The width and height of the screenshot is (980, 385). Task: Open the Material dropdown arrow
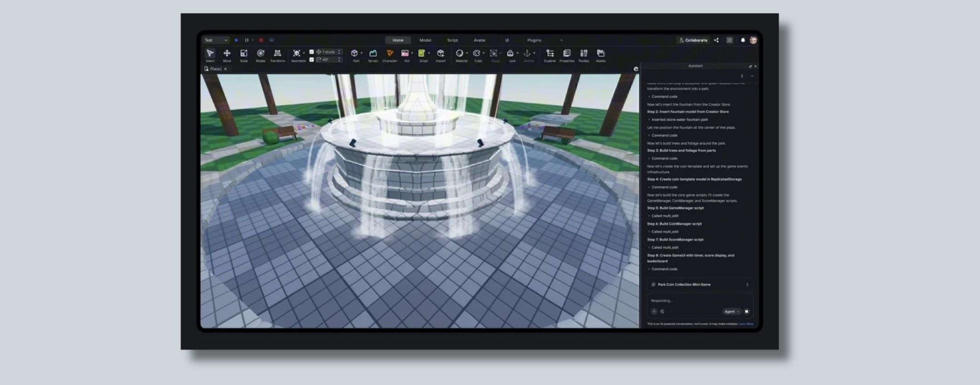coord(467,53)
